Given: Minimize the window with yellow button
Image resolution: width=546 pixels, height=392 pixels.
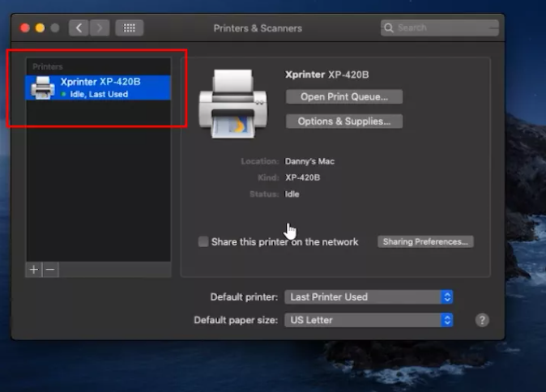Looking at the screenshot, I should (40, 28).
